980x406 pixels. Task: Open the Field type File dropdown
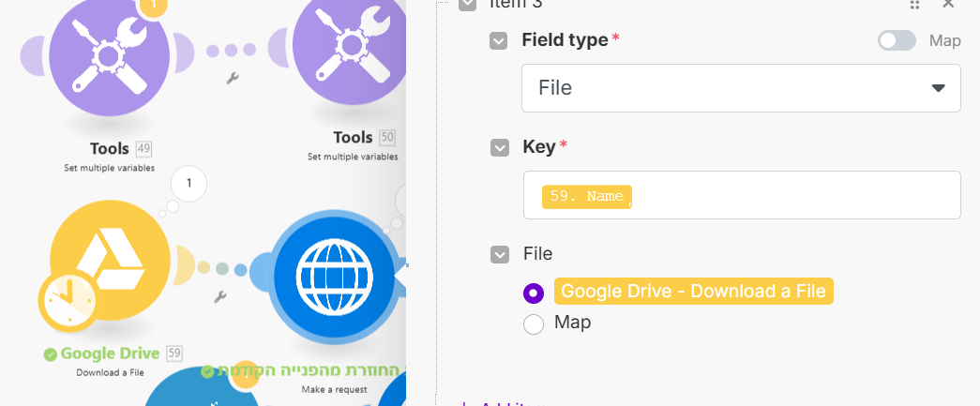(741, 88)
